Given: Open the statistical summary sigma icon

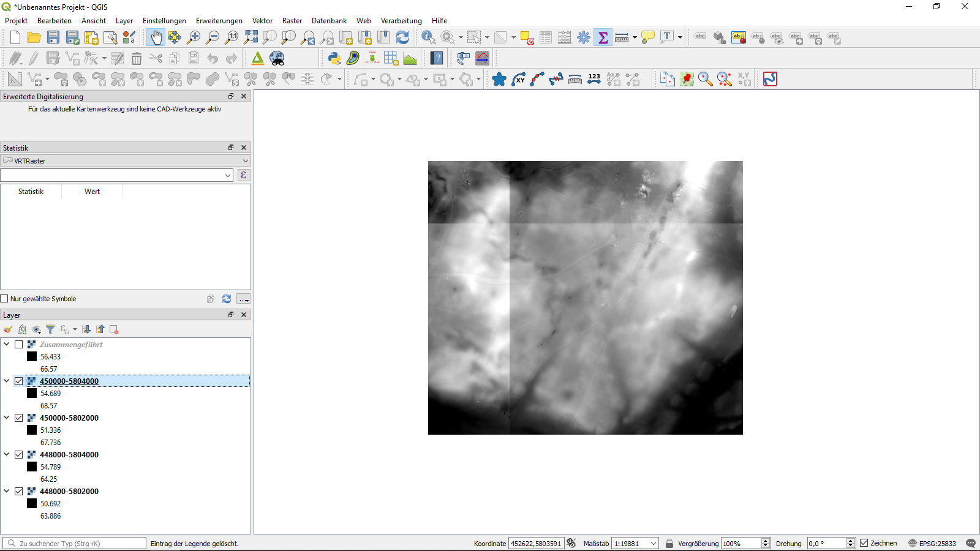Looking at the screenshot, I should coord(603,37).
